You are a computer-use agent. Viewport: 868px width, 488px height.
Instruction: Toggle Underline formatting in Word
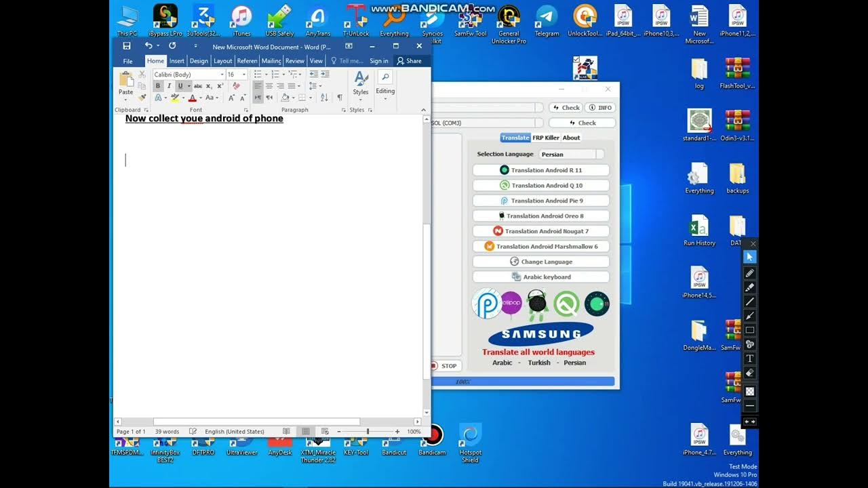(x=180, y=86)
